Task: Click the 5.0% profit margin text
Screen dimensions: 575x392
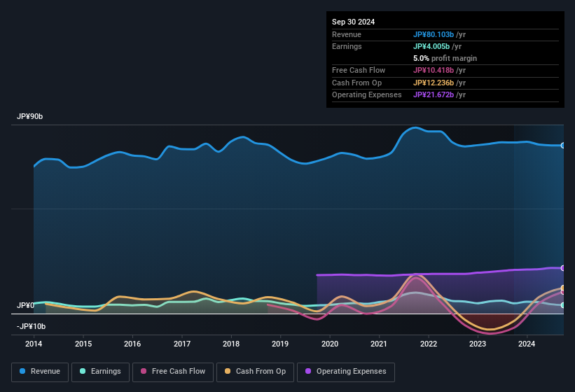Action: pos(445,58)
